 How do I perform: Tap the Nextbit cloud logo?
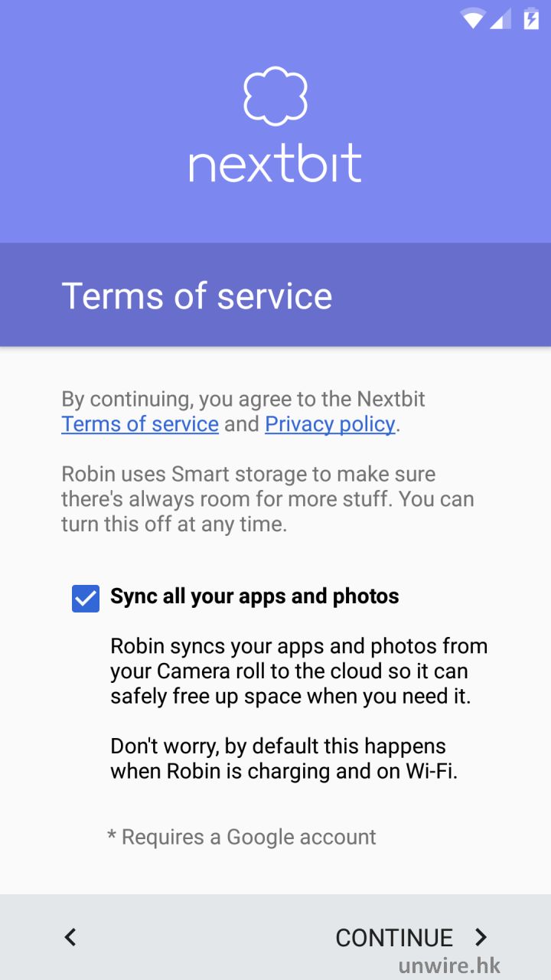pyautogui.click(x=275, y=96)
